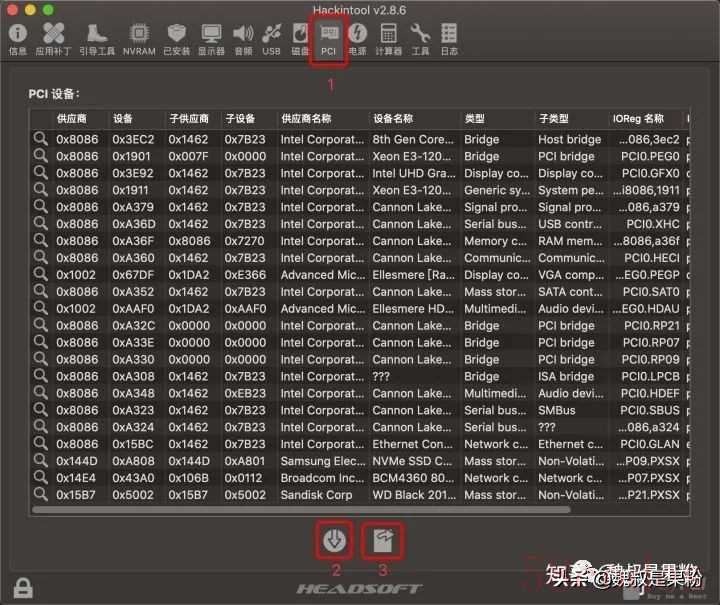The height and width of the screenshot is (605, 720).
Task: Open the 引导工具 boot tools tab
Action: (97, 39)
